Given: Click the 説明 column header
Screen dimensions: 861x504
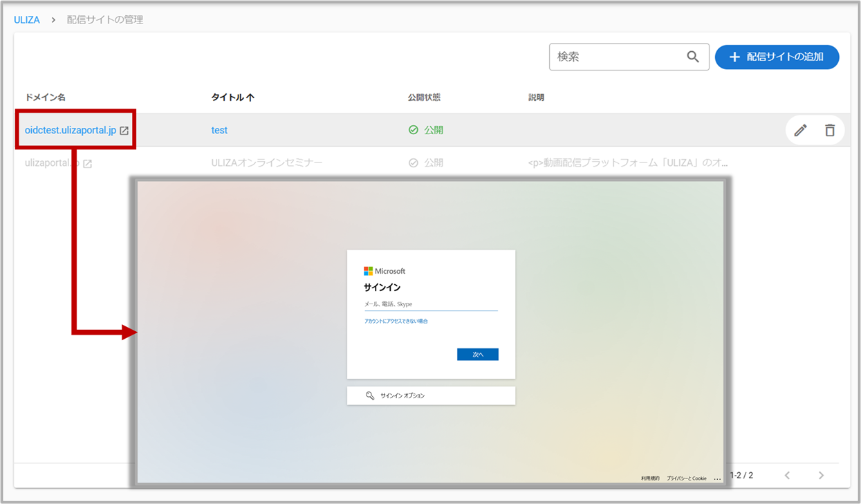Looking at the screenshot, I should click(536, 97).
